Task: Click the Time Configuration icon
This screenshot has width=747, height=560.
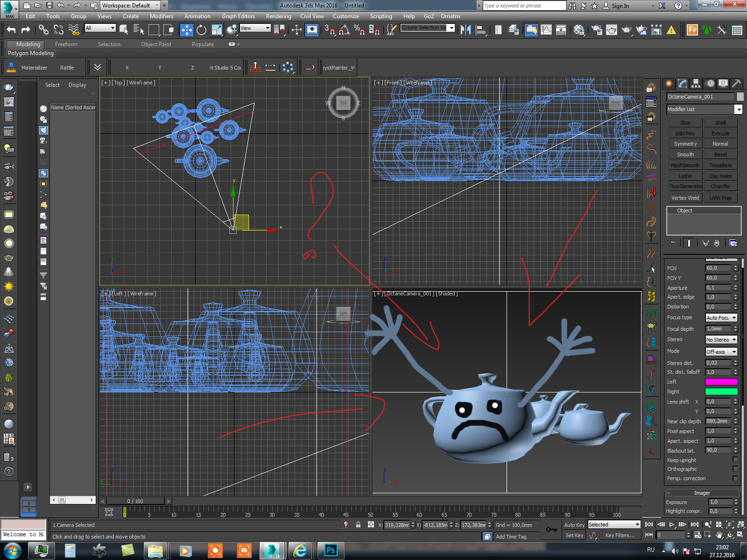Action: [698, 535]
